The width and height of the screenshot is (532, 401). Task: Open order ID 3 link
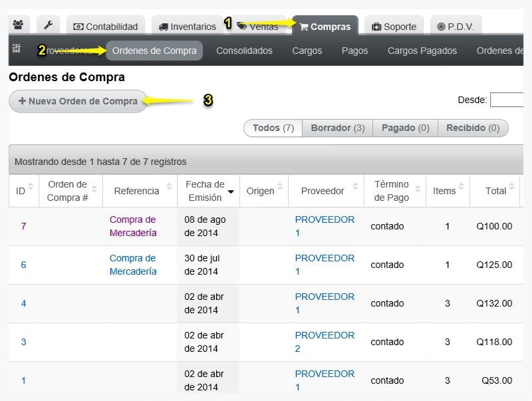23,342
